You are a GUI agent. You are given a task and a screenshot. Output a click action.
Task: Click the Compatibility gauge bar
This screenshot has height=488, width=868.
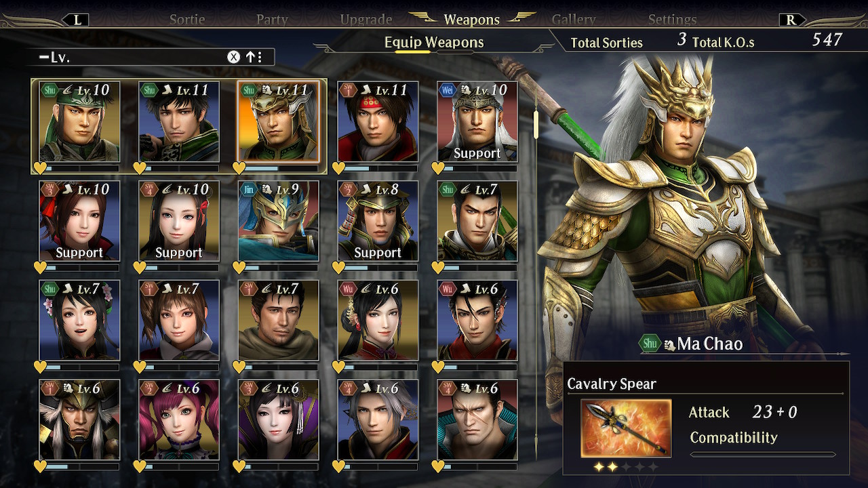(763, 454)
